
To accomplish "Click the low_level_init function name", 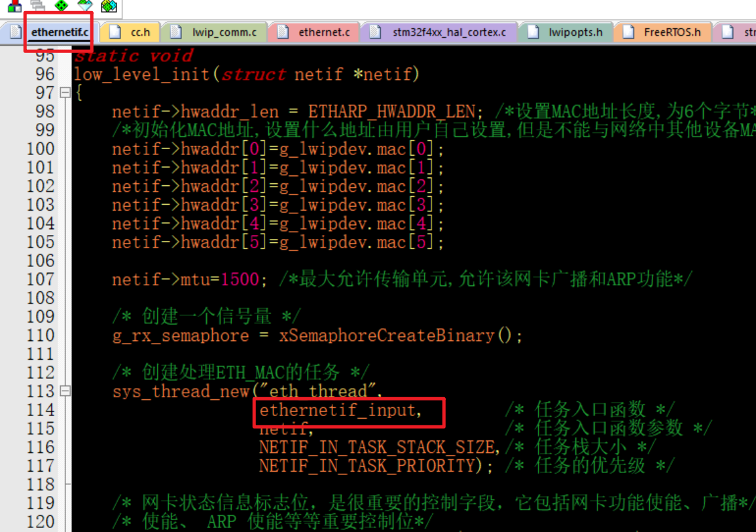I will pyautogui.click(x=142, y=74).
